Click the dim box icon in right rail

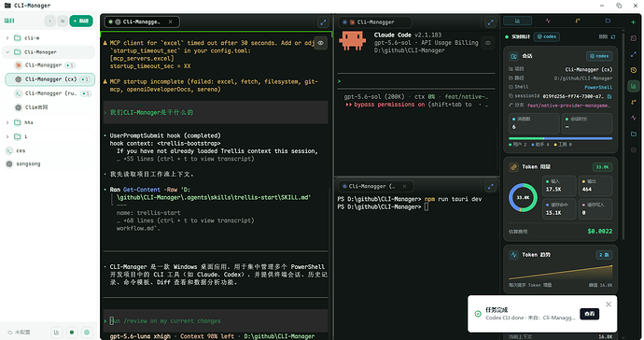tap(634, 150)
